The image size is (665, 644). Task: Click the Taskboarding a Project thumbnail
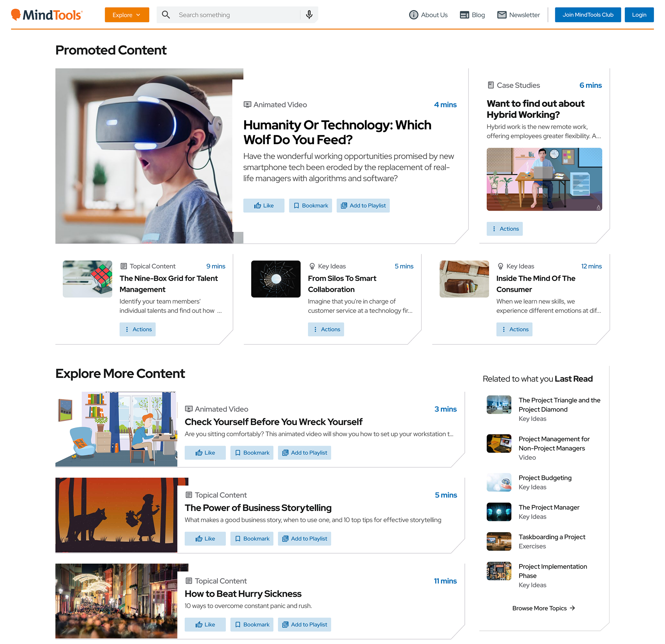[x=499, y=541]
